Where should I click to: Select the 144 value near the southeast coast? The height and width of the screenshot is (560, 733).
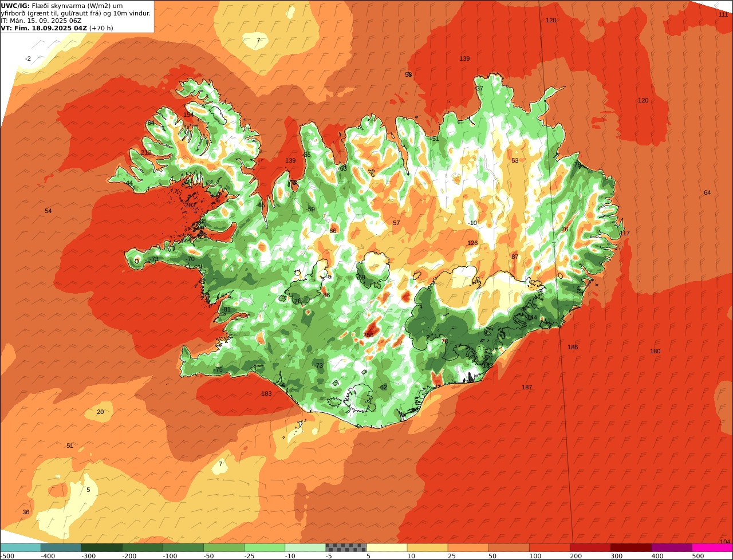coord(532,317)
